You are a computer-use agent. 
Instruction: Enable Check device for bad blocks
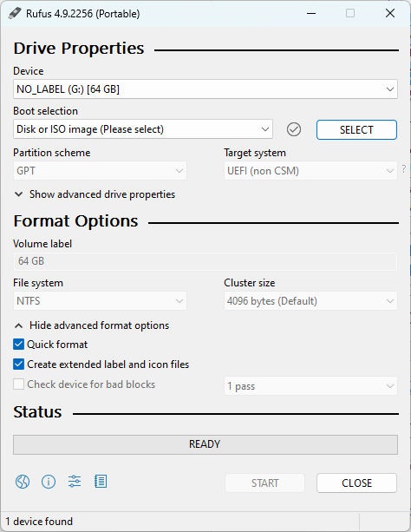point(19,384)
